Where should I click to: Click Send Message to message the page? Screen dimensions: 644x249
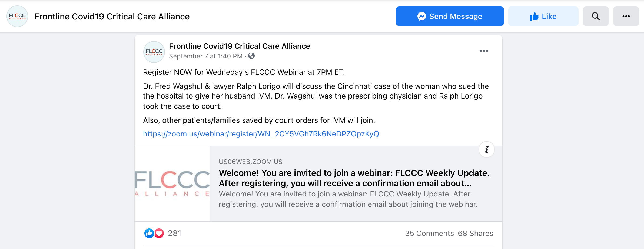tap(450, 16)
